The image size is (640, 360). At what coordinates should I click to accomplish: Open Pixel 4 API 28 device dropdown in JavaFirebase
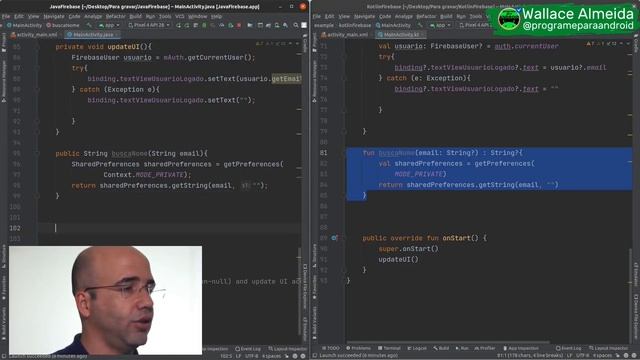tap(149, 25)
